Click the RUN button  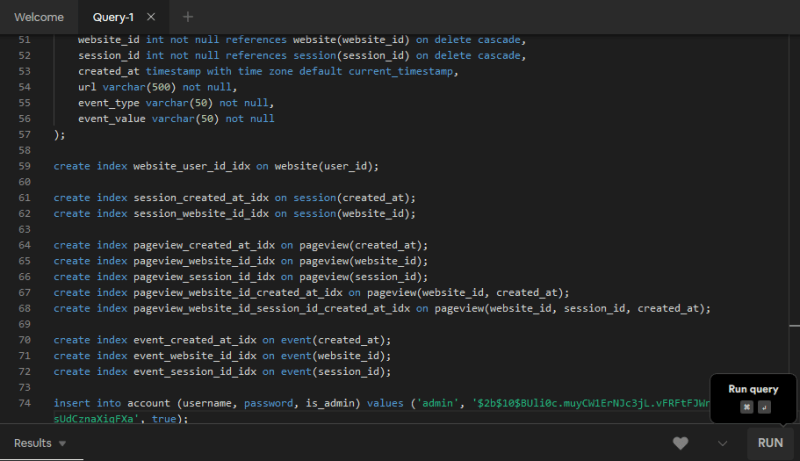770,443
